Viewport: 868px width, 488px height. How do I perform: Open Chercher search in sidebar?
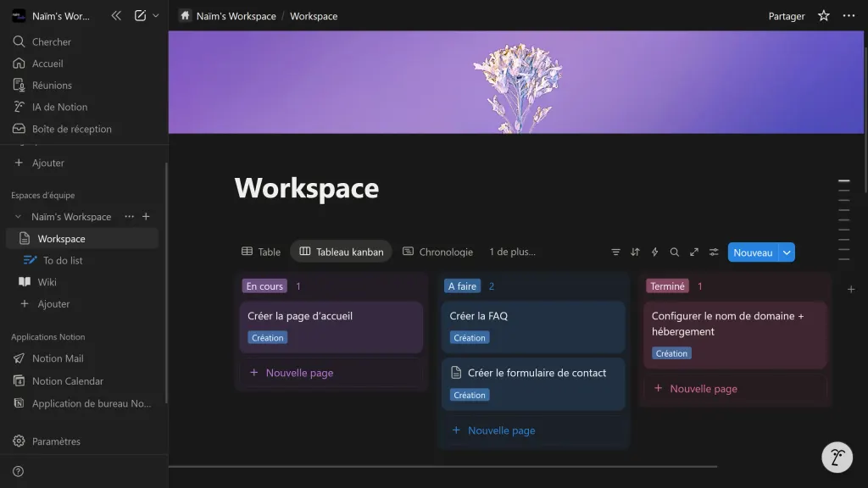(x=84, y=42)
